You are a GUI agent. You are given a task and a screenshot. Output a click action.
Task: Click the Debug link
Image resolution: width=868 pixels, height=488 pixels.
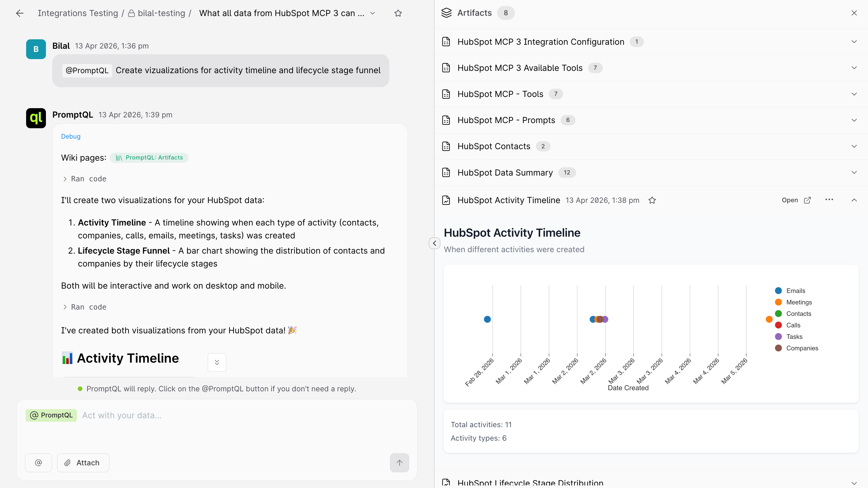[x=71, y=136]
